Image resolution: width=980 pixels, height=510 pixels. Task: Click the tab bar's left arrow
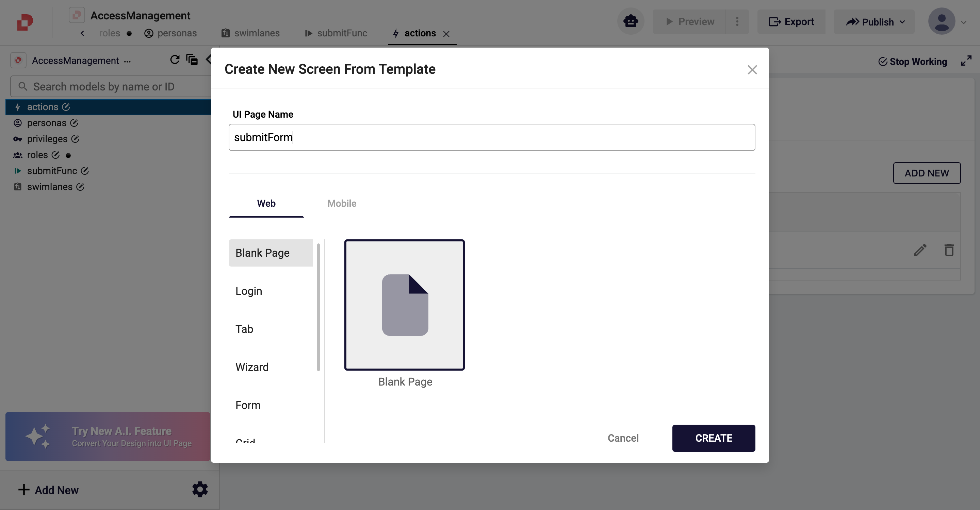[83, 33]
